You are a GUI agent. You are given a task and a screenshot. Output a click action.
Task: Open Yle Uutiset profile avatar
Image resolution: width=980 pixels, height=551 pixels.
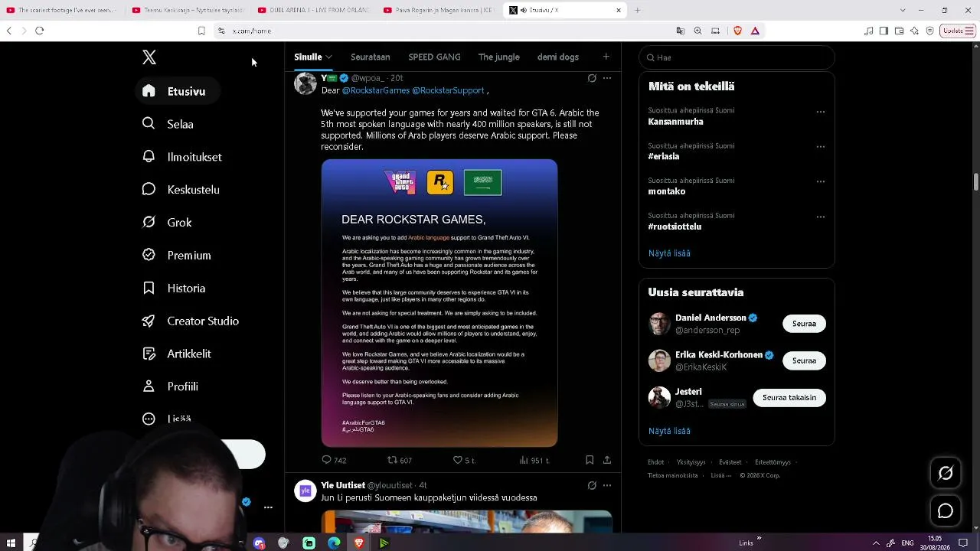pyautogui.click(x=305, y=491)
